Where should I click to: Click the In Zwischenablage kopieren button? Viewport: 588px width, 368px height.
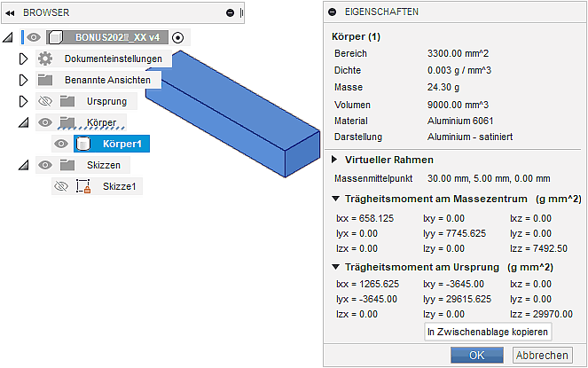click(488, 331)
